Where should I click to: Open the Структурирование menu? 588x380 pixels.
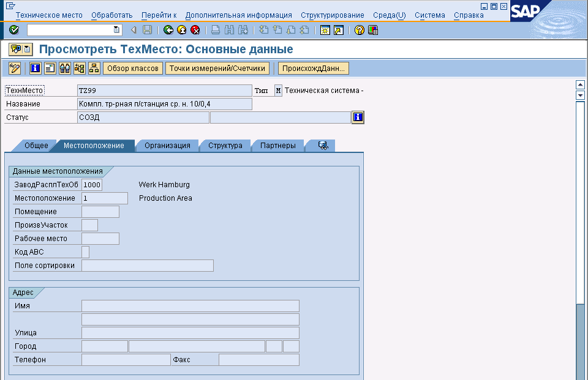[x=332, y=15]
